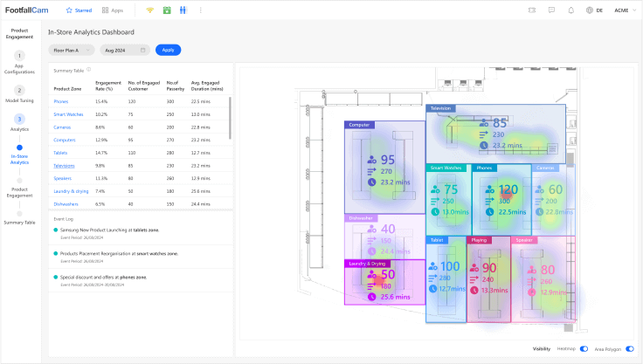This screenshot has height=364, width=643.
Task: Click the Starred star icon
Action: (x=70, y=10)
